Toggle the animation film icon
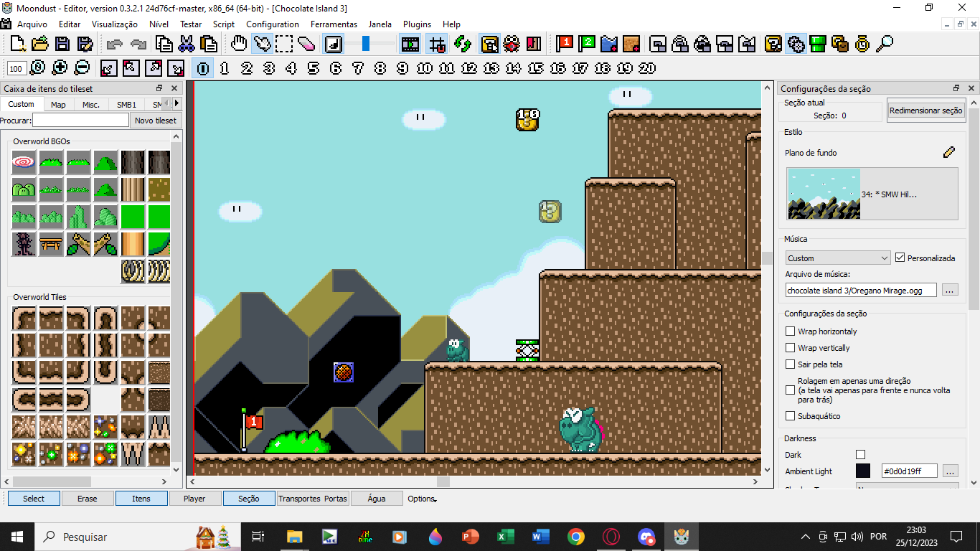This screenshot has height=551, width=980. [410, 44]
